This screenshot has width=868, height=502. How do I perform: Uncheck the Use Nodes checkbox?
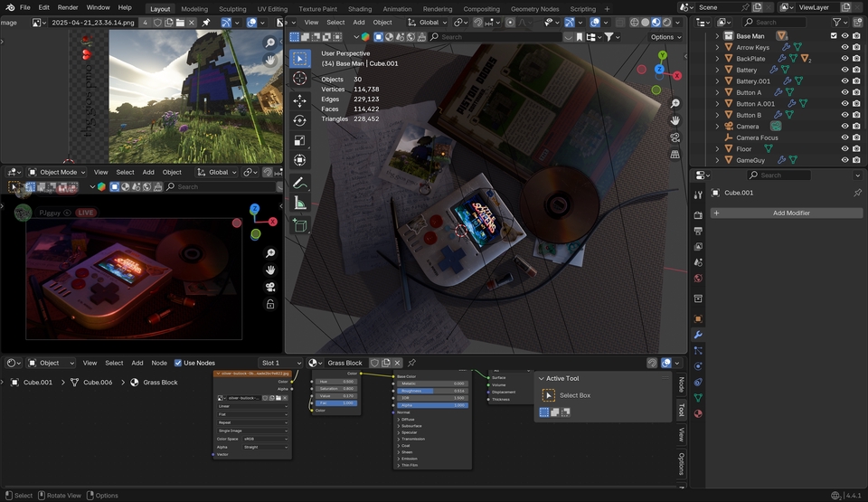tap(178, 363)
